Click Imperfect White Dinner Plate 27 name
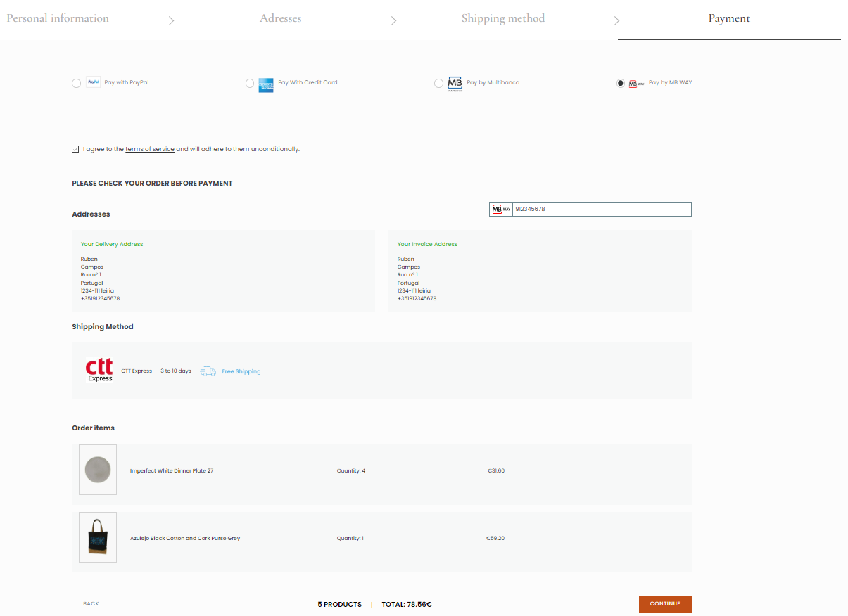This screenshot has height=616, width=848. pos(172,471)
